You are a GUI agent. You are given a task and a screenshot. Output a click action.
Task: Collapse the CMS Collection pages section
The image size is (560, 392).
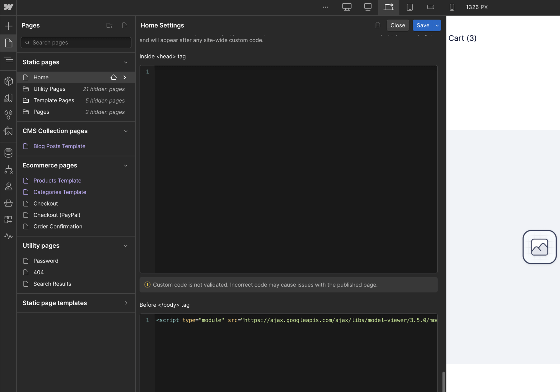pyautogui.click(x=126, y=131)
